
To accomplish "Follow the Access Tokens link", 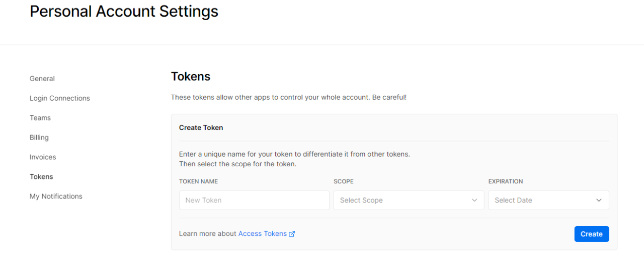I will [x=262, y=234].
